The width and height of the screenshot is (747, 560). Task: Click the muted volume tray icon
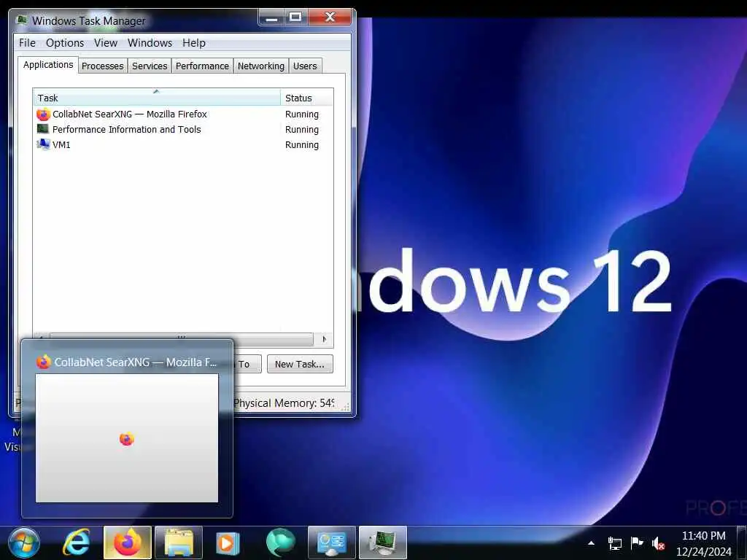tap(659, 542)
